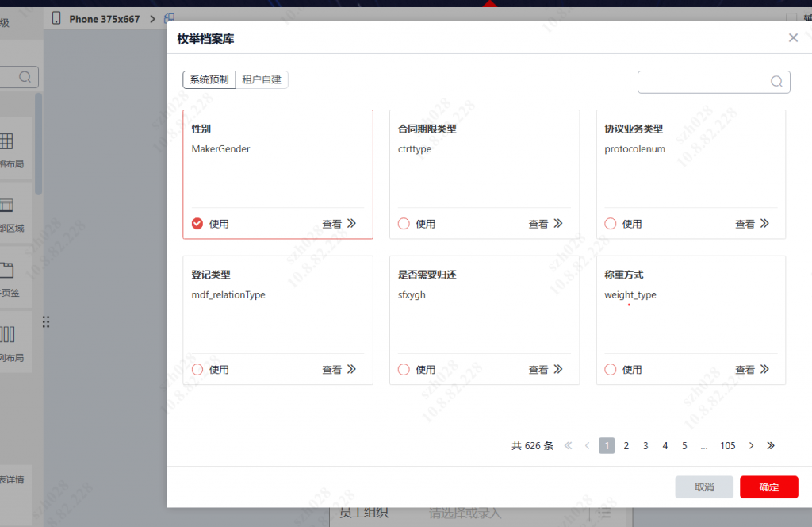The width and height of the screenshot is (812, 527).
Task: Toggle the 使用 radio for 性别
Action: 197,224
